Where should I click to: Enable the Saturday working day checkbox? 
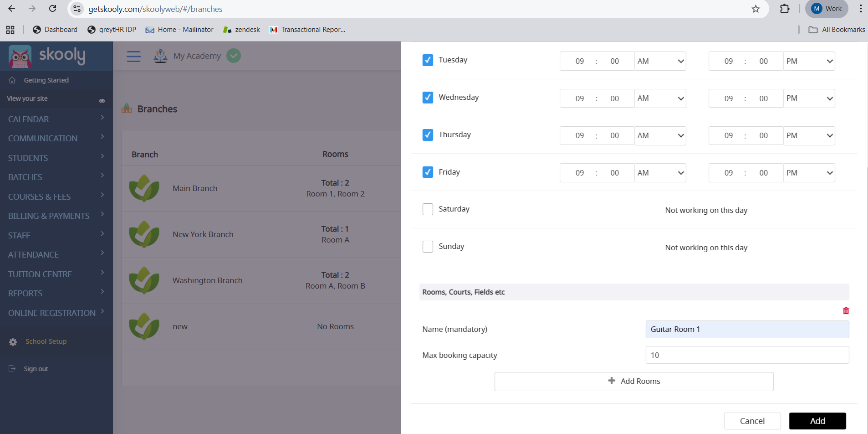pos(428,209)
